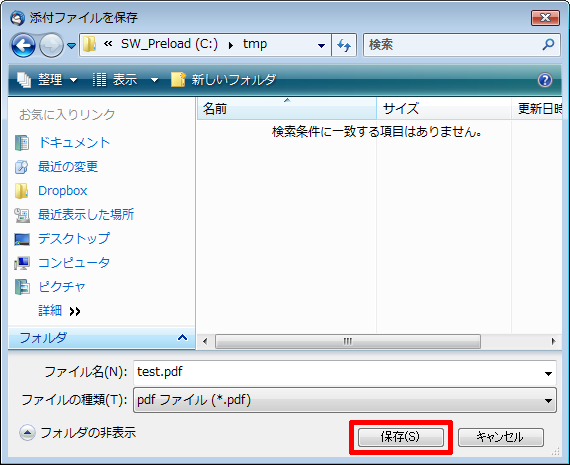Expand the フォルダ panel chevron
The height and width of the screenshot is (465, 570).
click(x=182, y=338)
